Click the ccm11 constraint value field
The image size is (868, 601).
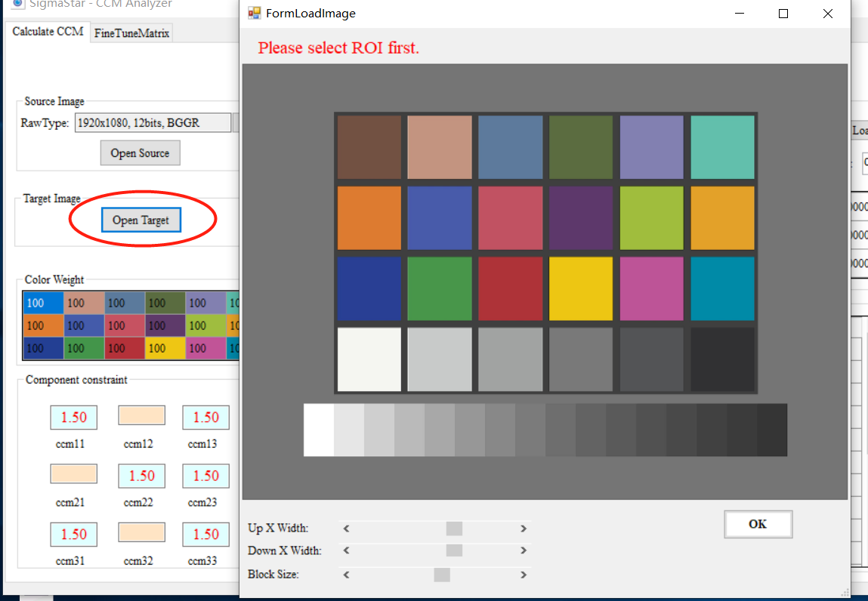(73, 418)
